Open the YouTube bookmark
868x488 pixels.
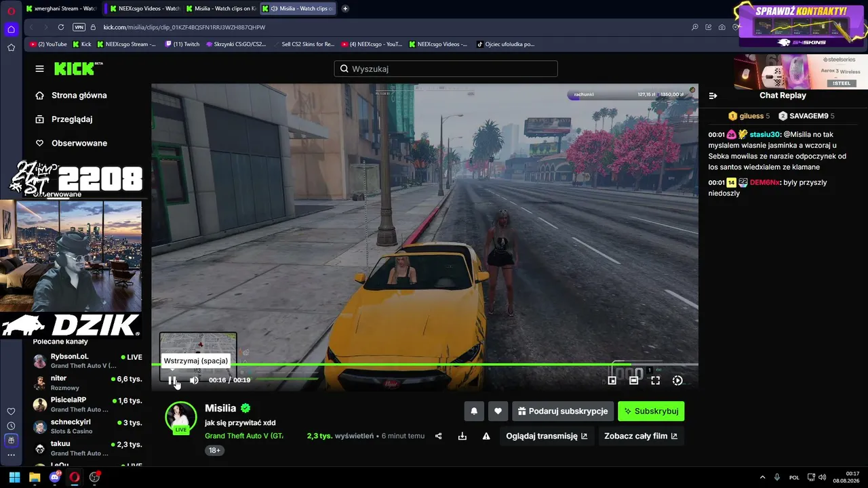[x=48, y=44]
